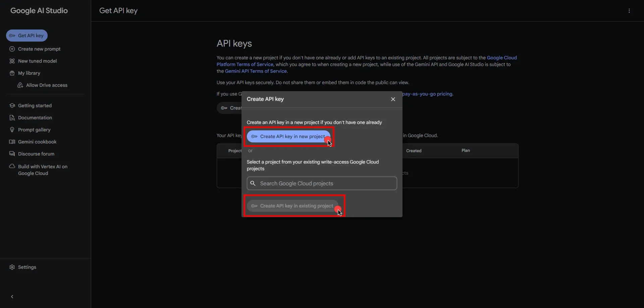This screenshot has height=308, width=644.
Task: Open Getting started
Action: (35, 106)
